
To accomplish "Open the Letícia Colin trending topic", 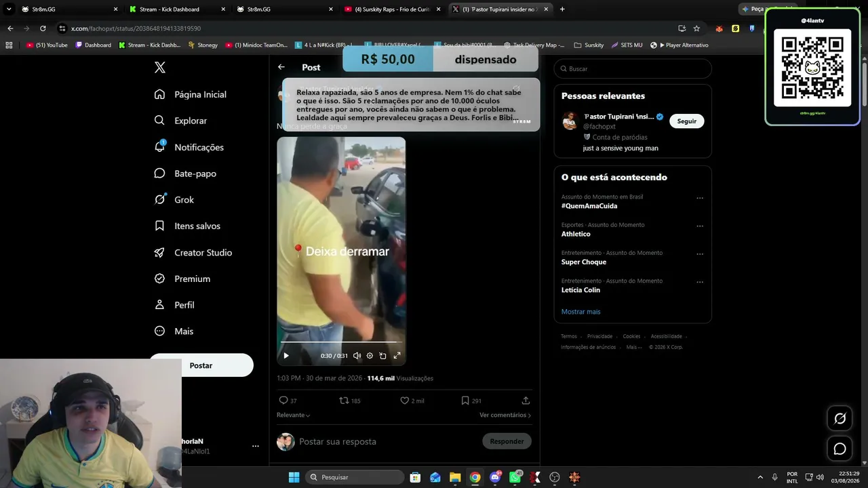I will pyautogui.click(x=580, y=290).
